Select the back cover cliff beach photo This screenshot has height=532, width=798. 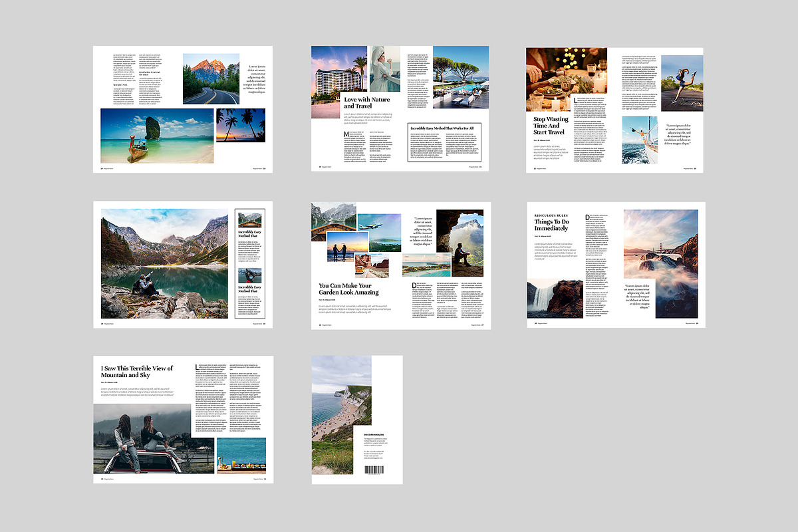[x=341, y=415]
